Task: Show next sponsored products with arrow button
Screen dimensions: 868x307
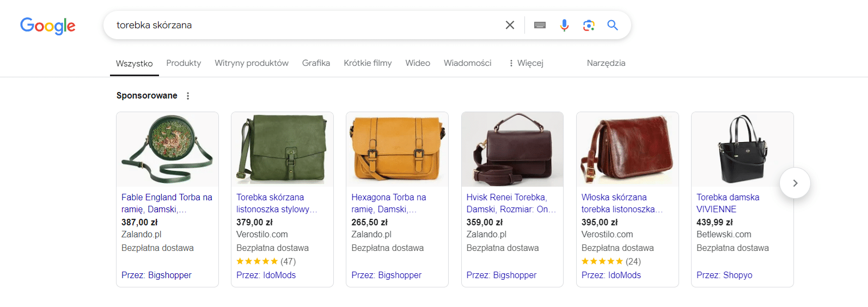Action: [x=795, y=183]
